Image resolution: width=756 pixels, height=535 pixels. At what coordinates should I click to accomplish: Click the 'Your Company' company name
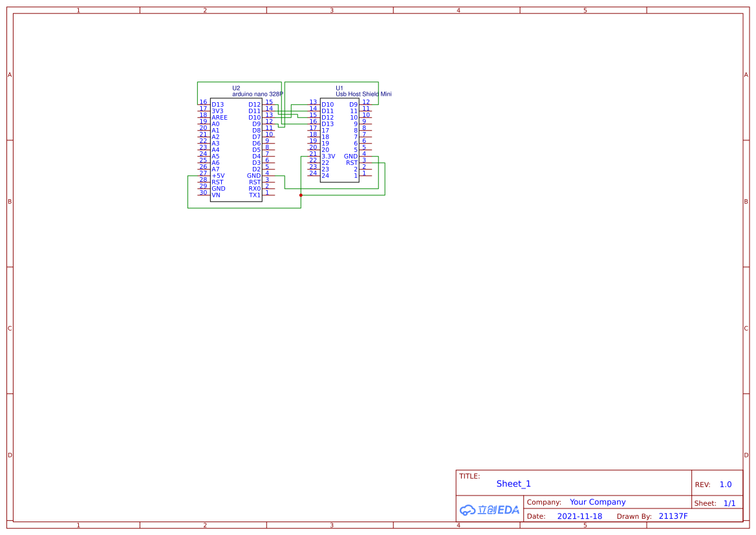point(598,502)
